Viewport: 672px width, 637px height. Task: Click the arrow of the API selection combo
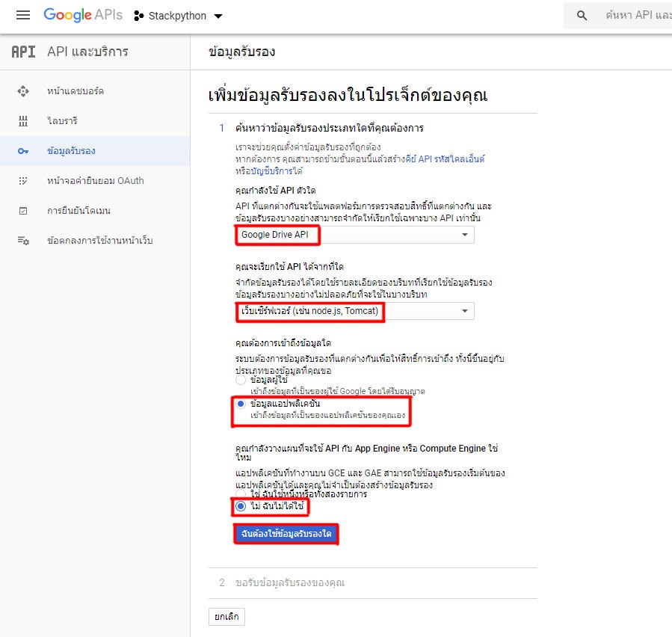[x=465, y=235]
